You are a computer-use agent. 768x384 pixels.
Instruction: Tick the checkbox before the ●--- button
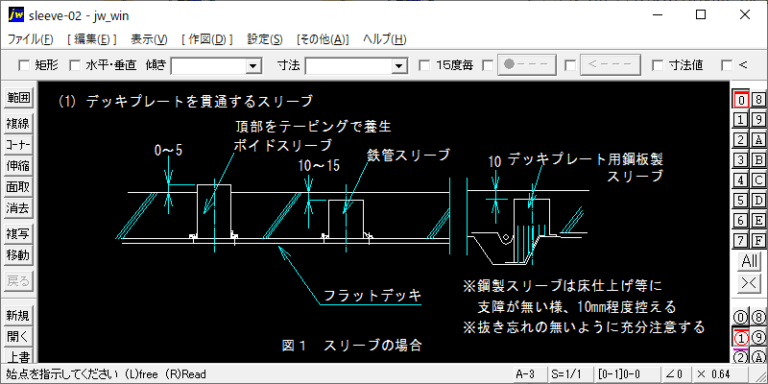pyautogui.click(x=488, y=65)
